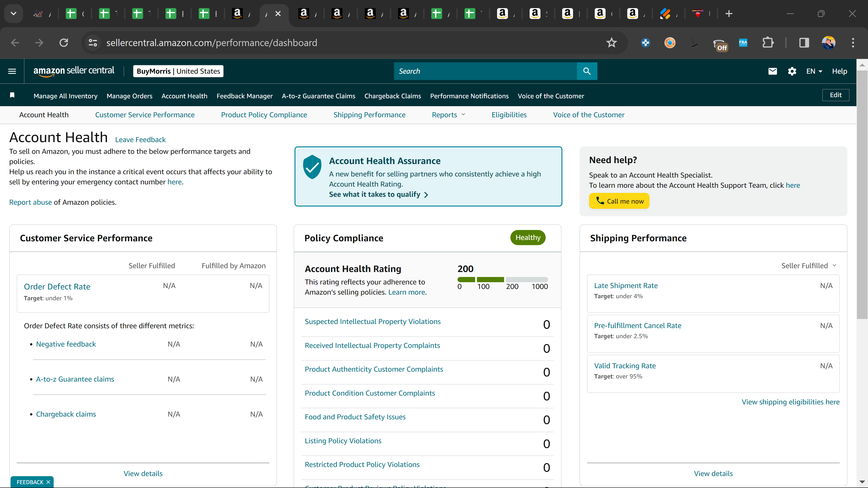Click the green Healthy status badge
This screenshot has width=868, height=488.
pos(528,237)
